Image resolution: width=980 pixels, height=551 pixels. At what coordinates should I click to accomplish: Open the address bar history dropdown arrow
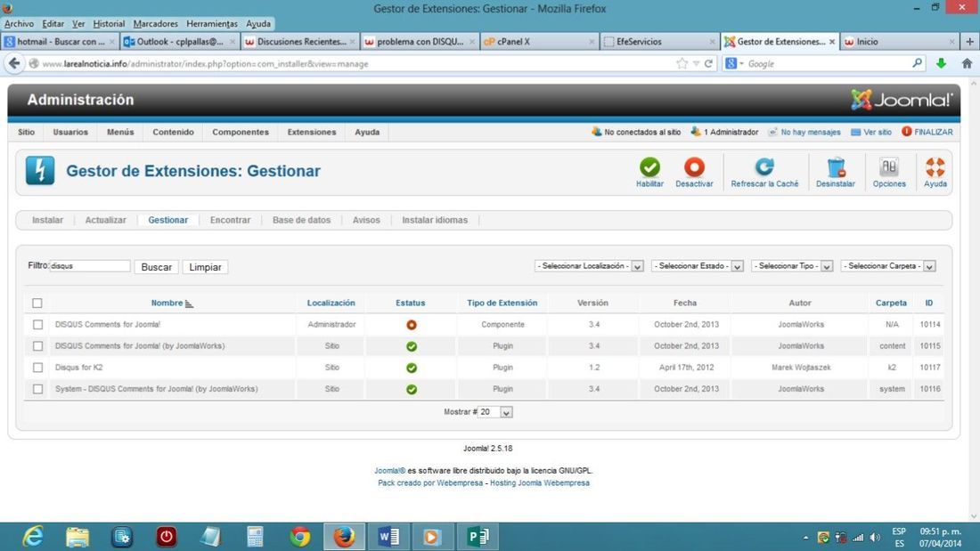point(696,64)
